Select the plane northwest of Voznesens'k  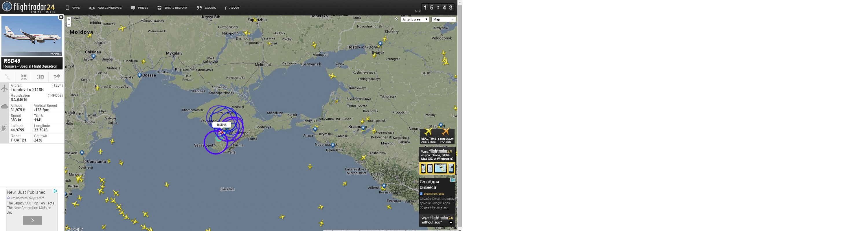(x=122, y=28)
